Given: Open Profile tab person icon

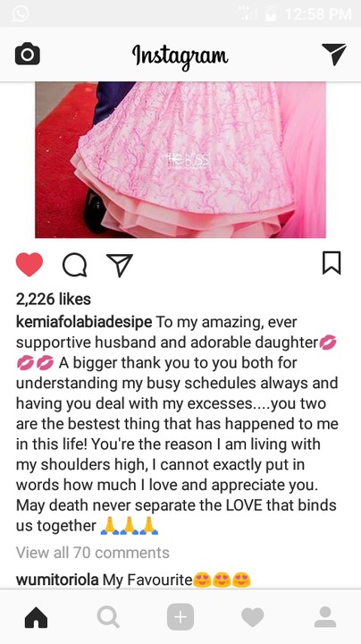Looking at the screenshot, I should (325, 617).
